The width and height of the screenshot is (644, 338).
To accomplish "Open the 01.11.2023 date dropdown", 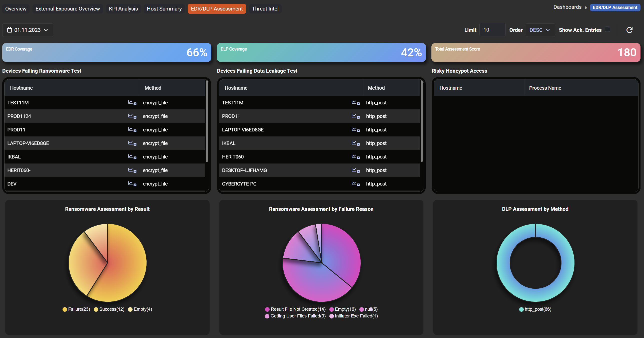I will [28, 30].
